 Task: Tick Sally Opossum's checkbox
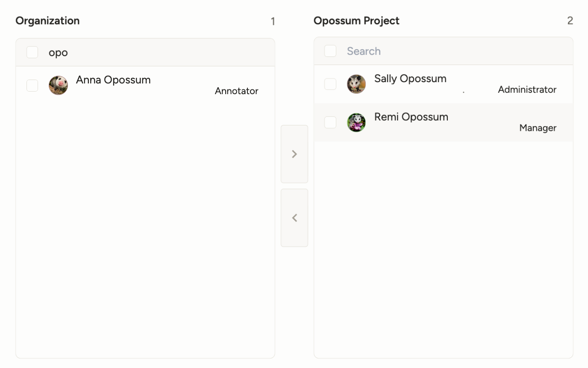[x=330, y=84]
